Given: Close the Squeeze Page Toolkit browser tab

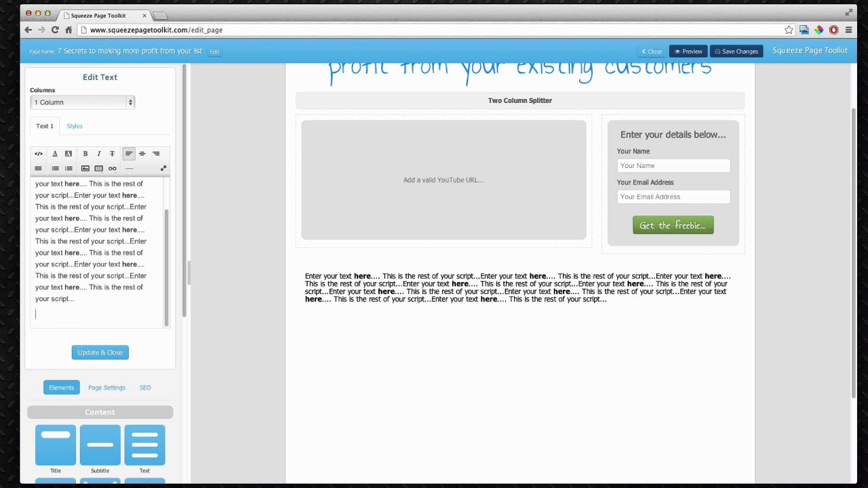Looking at the screenshot, I should pyautogui.click(x=144, y=15).
